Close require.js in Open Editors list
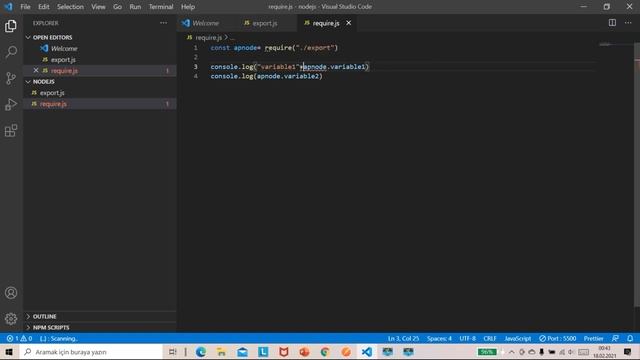This screenshot has width=640, height=360. [36, 71]
